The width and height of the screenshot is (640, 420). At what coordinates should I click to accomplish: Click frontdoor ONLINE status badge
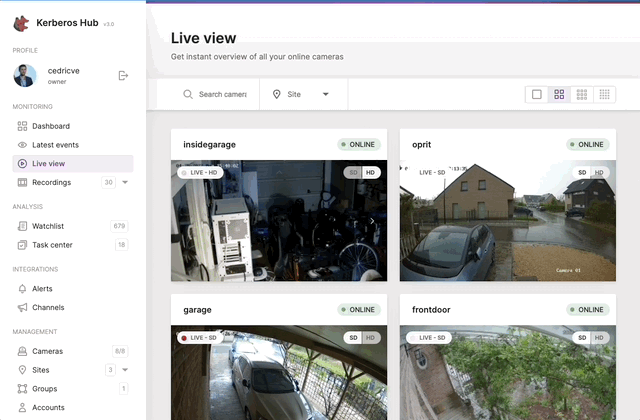click(x=588, y=310)
